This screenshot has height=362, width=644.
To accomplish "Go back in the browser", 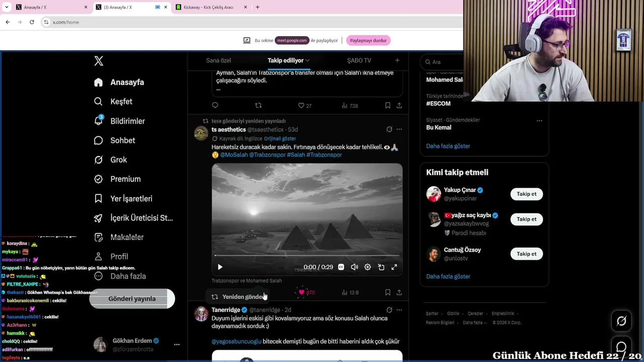I will 8,22.
